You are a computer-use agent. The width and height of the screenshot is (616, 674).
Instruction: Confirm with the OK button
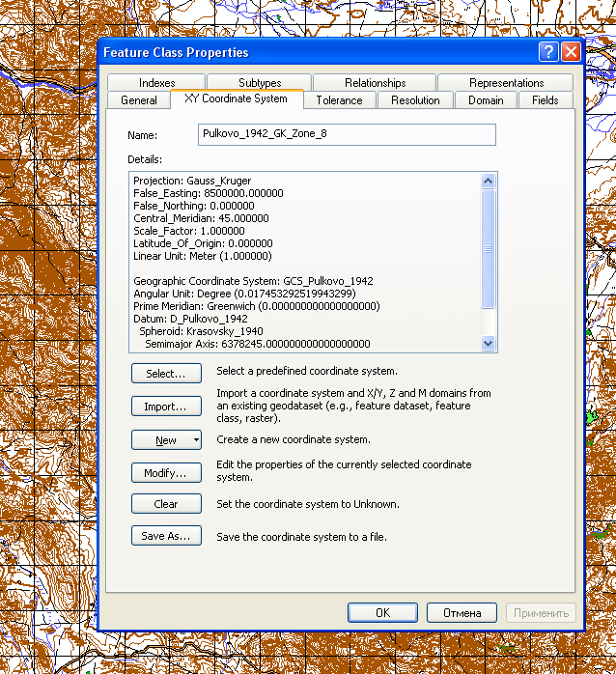(382, 612)
